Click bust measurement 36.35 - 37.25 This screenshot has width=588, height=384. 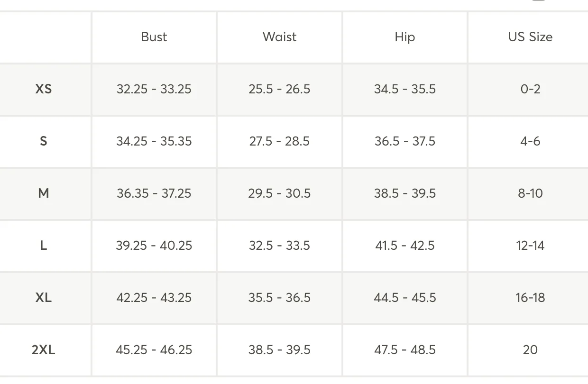(154, 193)
